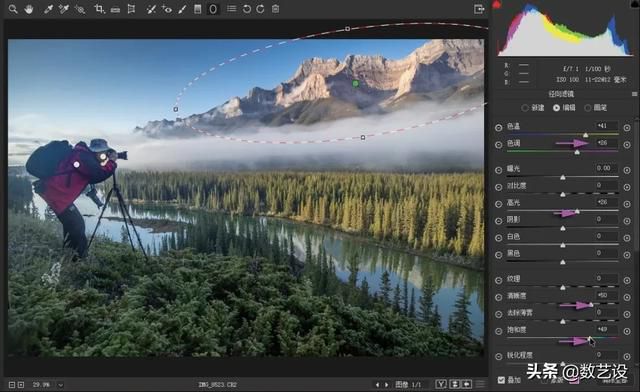The width and height of the screenshot is (640, 392).
Task: Select the Adjustment Brush tool
Action: pyautogui.click(x=182, y=9)
